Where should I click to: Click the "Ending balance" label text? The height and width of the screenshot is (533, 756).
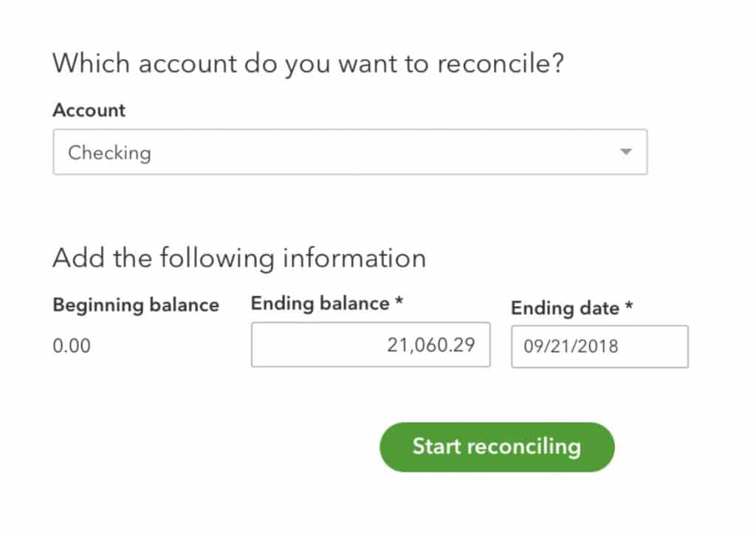pos(320,303)
